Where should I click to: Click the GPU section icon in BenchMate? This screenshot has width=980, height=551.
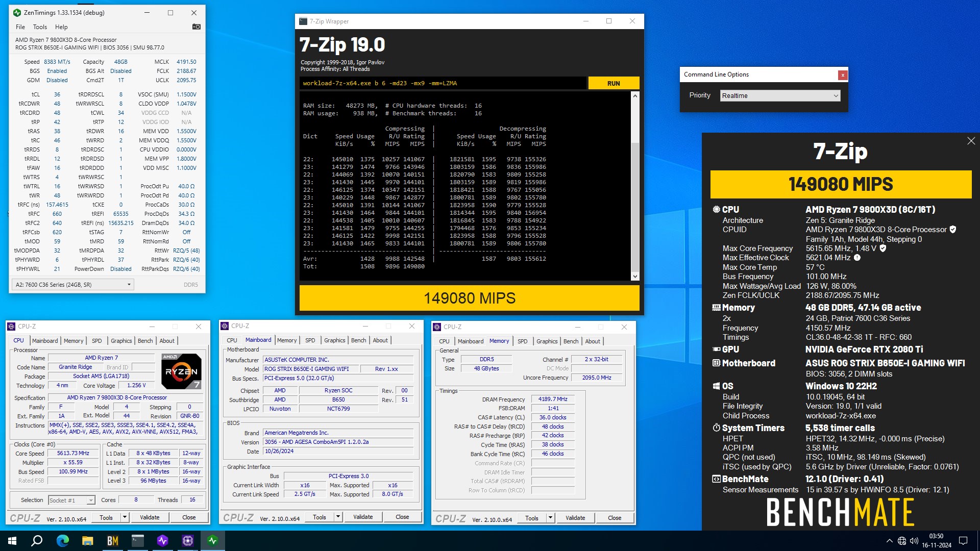[716, 349]
